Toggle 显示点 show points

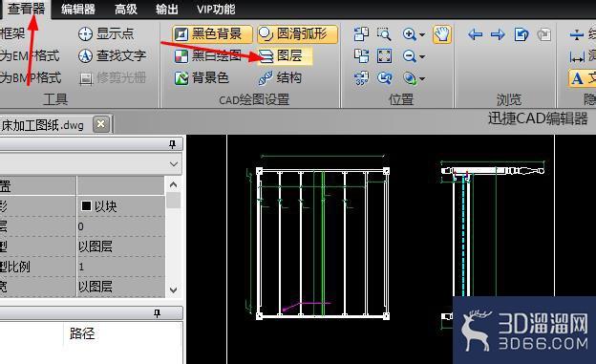pyautogui.click(x=106, y=33)
